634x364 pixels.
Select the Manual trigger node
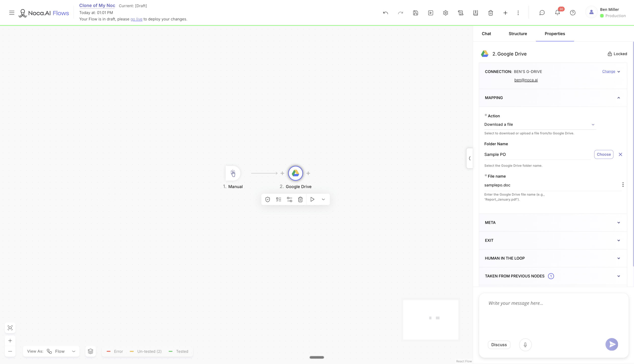(233, 173)
